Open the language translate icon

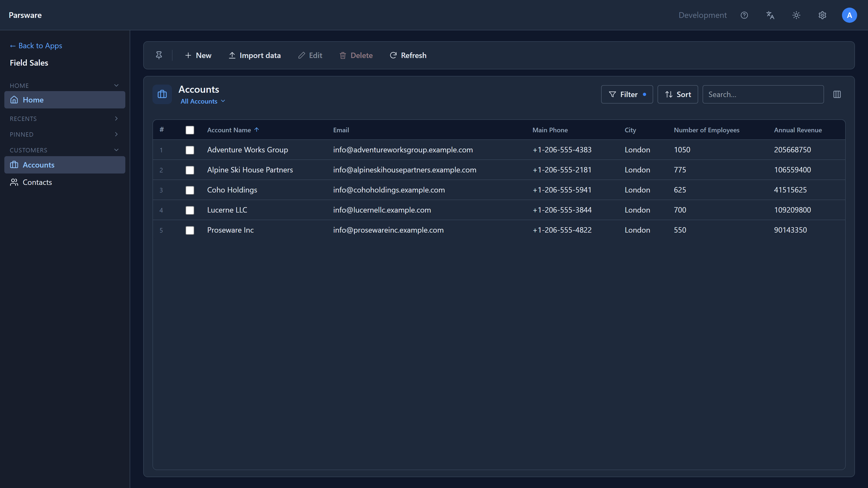tap(770, 15)
